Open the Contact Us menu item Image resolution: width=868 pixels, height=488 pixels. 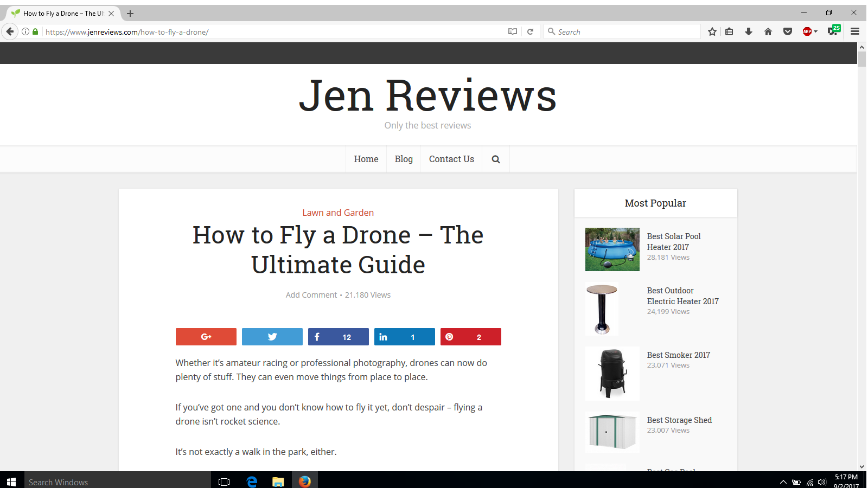point(451,159)
